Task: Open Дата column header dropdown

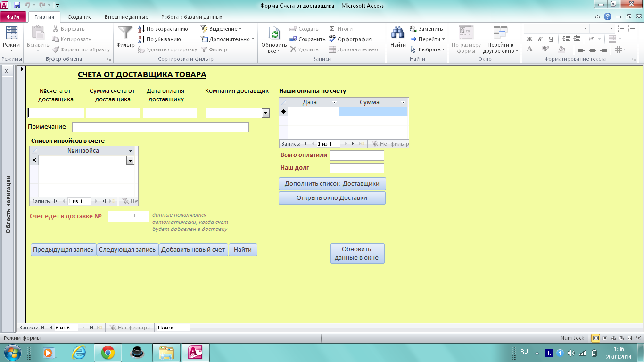Action: 335,102
